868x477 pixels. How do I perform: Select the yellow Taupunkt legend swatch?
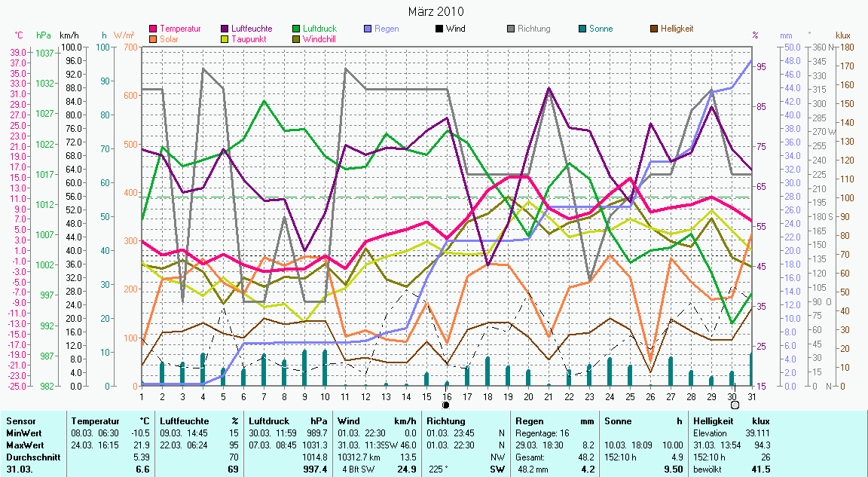pyautogui.click(x=226, y=38)
